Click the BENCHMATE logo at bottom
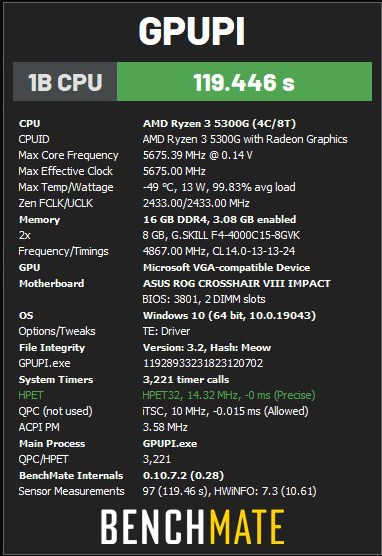The image size is (382, 556). tap(193, 527)
